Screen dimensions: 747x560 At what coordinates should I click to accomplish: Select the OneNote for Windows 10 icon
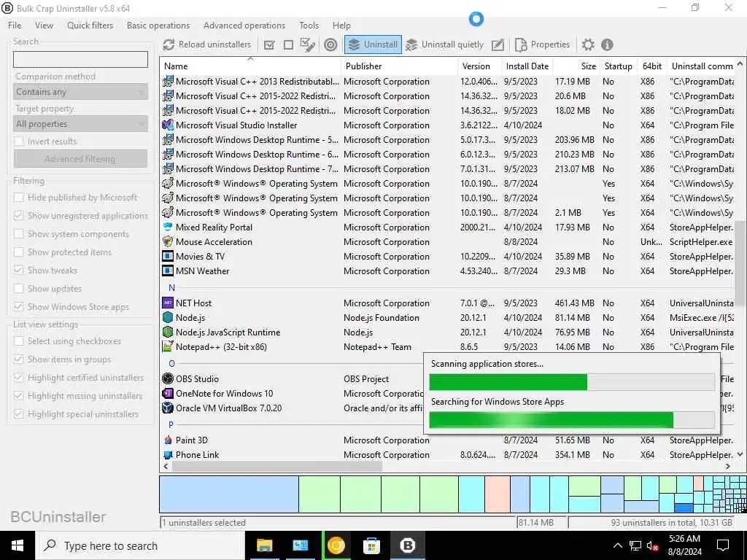pos(168,393)
